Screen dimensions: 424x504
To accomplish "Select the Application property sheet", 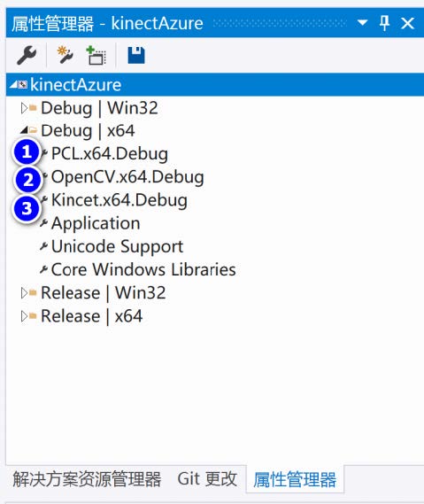I will pyautogui.click(x=96, y=223).
